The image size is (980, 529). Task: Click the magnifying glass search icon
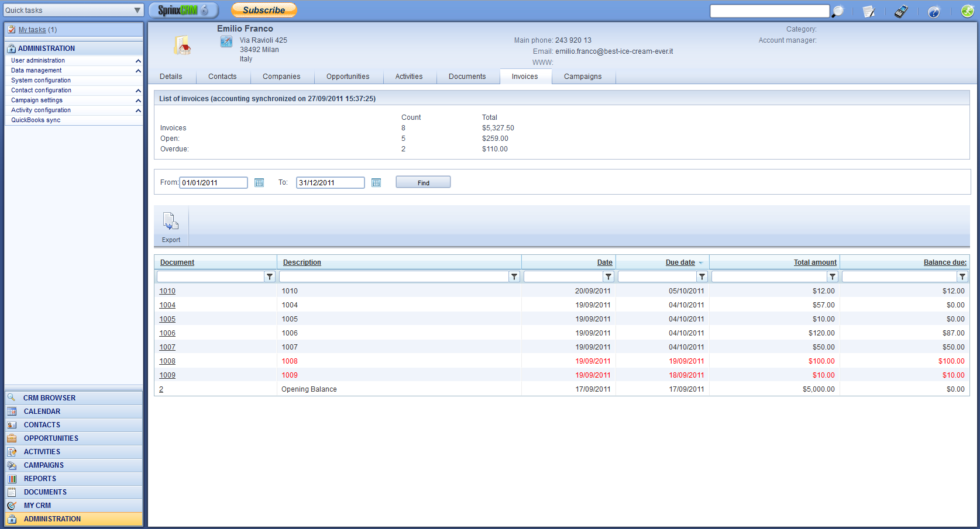coord(838,11)
